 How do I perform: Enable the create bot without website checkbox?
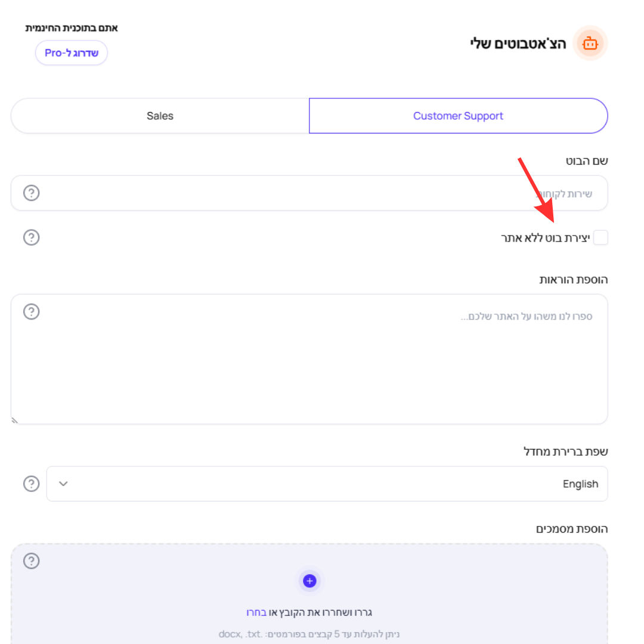click(600, 237)
